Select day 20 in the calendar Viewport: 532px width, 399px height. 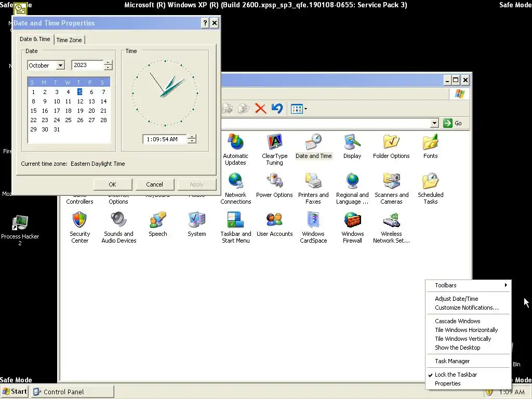pyautogui.click(x=91, y=111)
